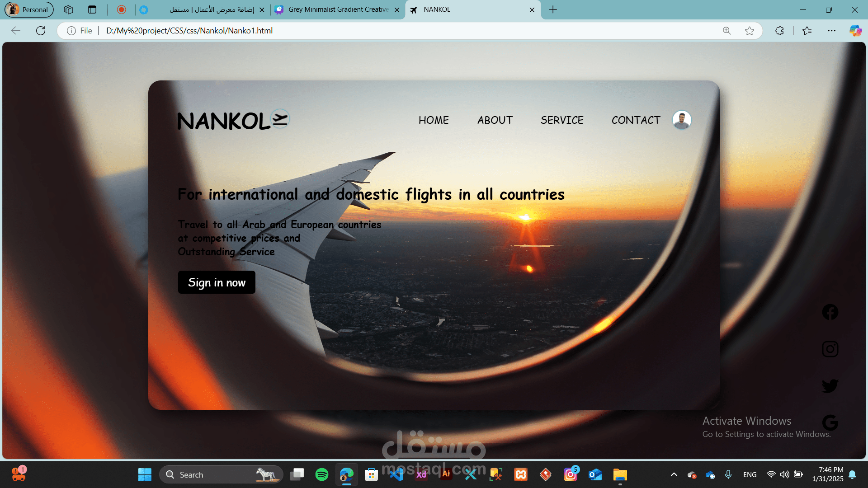868x488 pixels.
Task: Click the 'For international and domestic flights' heading
Action: [x=371, y=194]
